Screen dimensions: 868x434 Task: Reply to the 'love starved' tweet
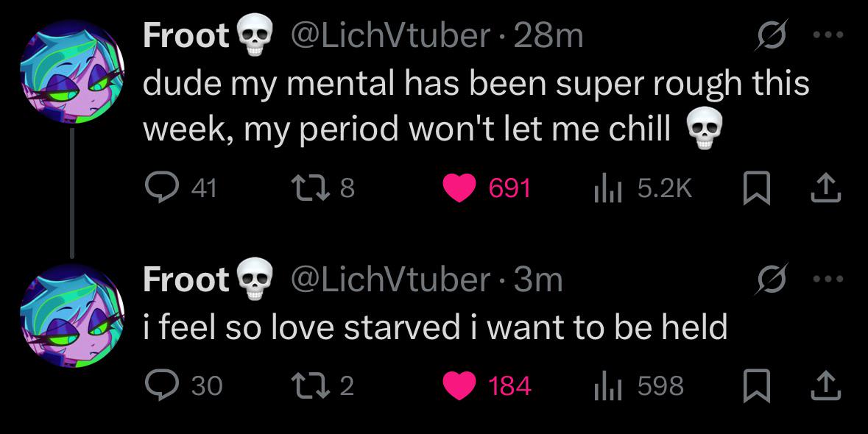click(x=158, y=385)
